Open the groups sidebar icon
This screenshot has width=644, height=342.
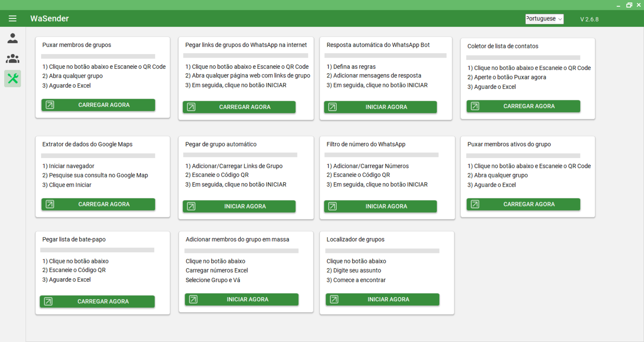12,59
